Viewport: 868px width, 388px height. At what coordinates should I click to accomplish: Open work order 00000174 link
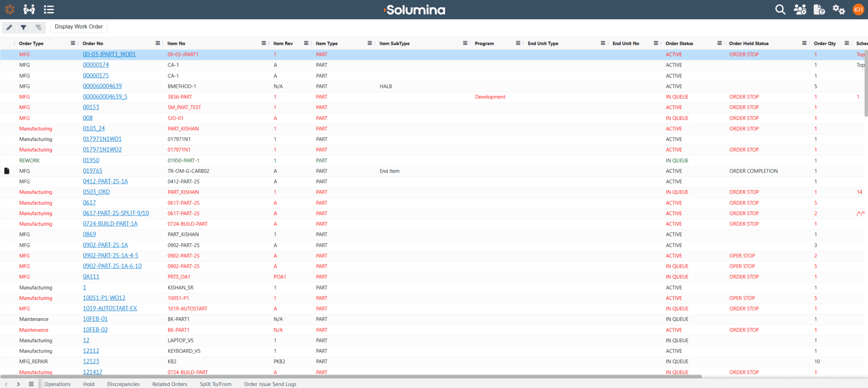(96, 65)
